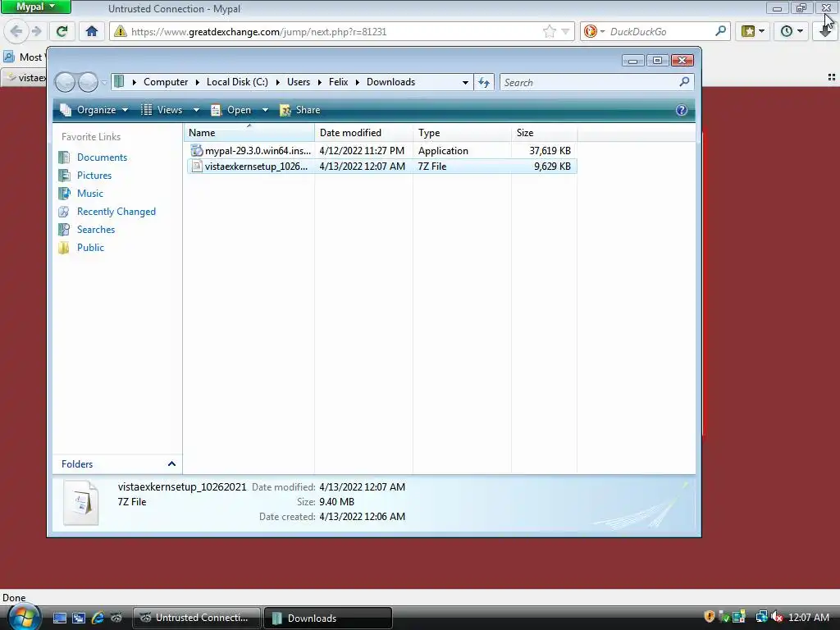Click the Open toolbar button
Viewport: 840px width, 630px height.
coord(231,110)
